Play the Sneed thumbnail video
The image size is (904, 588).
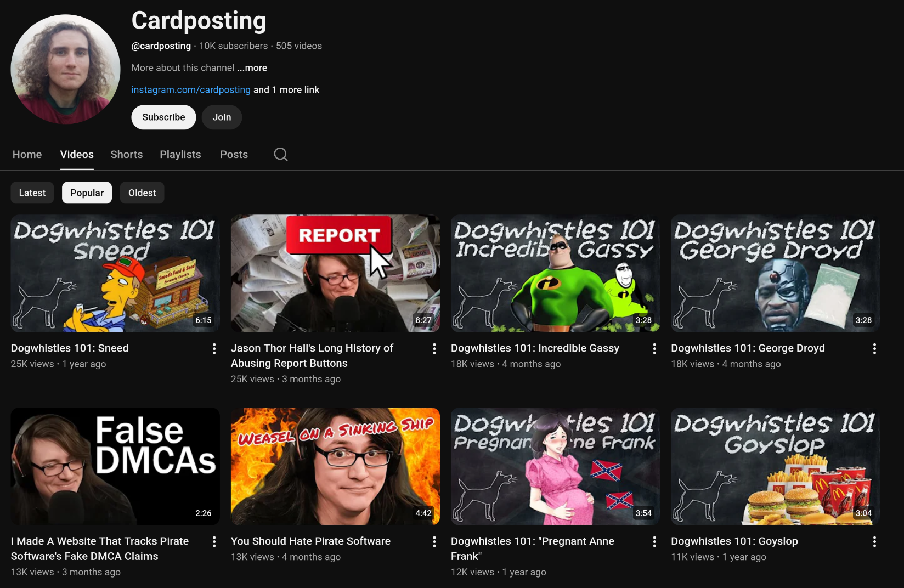point(115,274)
